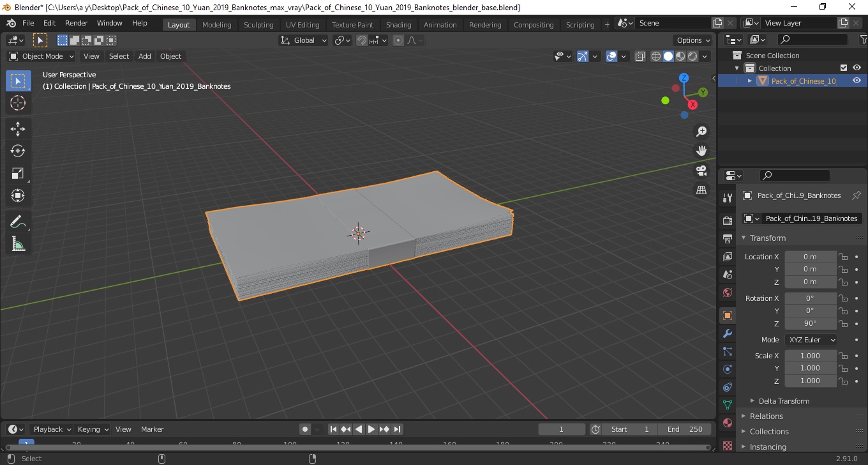Click the red X axis gizmo
Viewport: 868px width, 465px height.
pyautogui.click(x=692, y=105)
